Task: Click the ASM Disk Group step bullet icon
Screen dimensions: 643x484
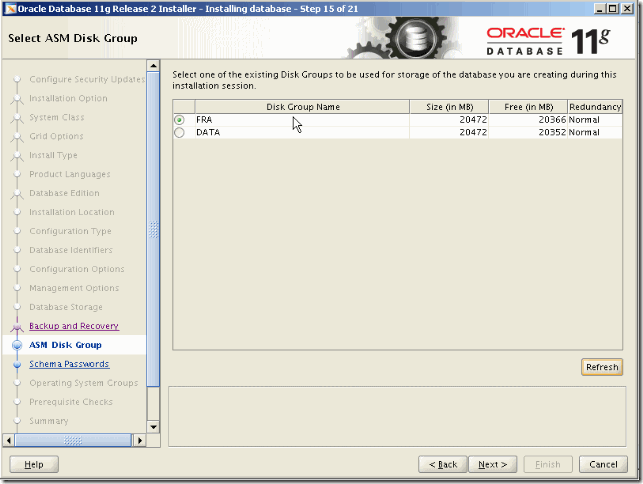Action: [x=17, y=345]
